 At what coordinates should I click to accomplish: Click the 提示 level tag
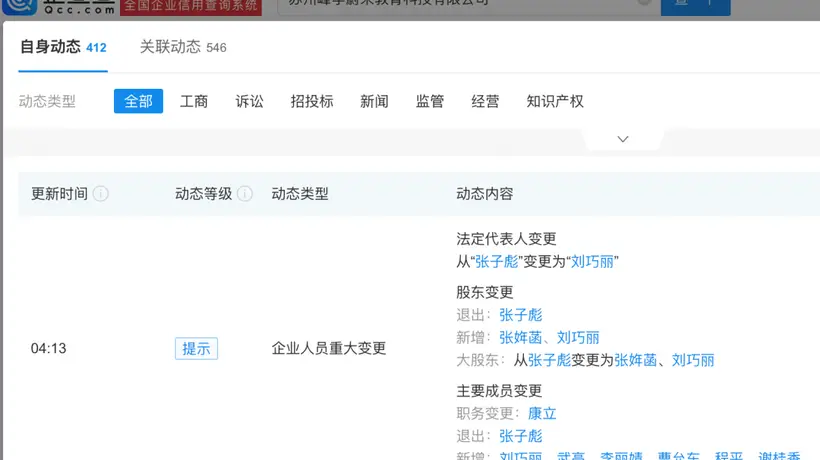(196, 349)
